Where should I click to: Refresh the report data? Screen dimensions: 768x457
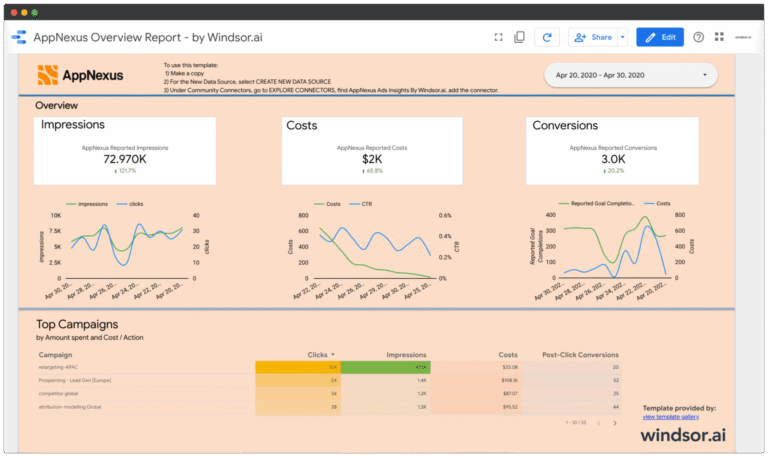tap(547, 37)
